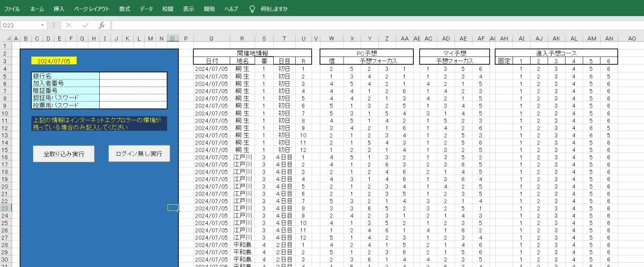
Task: Select column header AO
Action: (632, 38)
